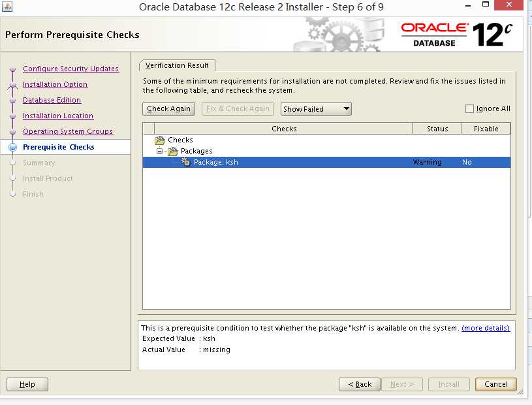The width and height of the screenshot is (532, 405).
Task: Open the Show Failed dropdown
Action: click(316, 109)
